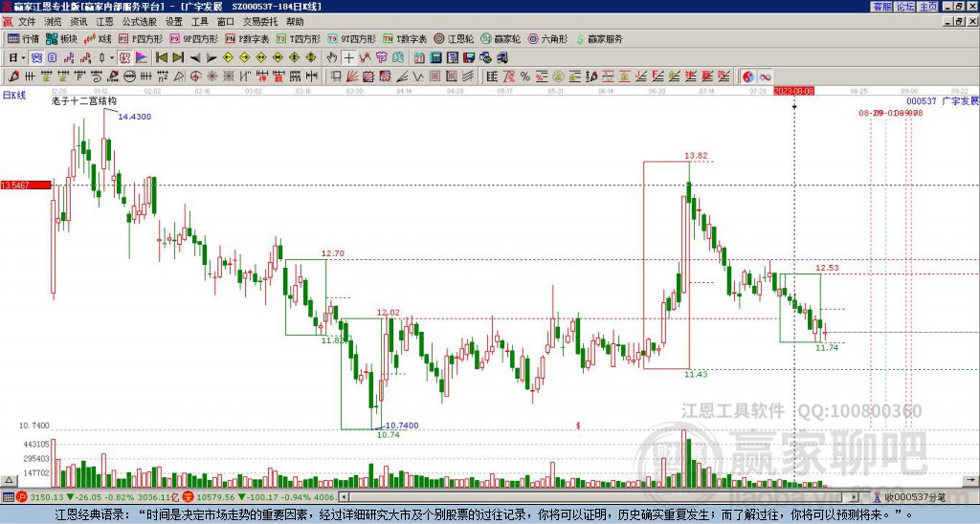Screen dimensions: 980x524
Task: Click the calendar icon in toolbar
Action: 419,57
